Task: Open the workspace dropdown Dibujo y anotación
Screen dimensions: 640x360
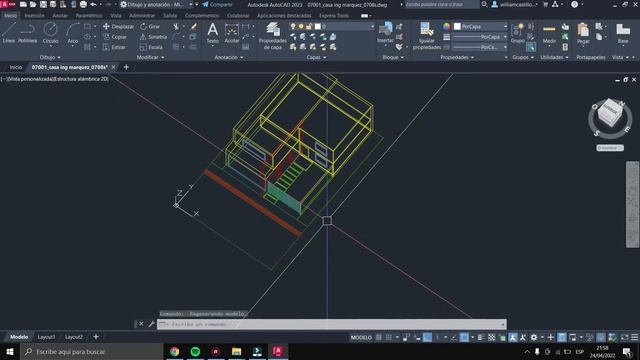Action: tap(157, 4)
